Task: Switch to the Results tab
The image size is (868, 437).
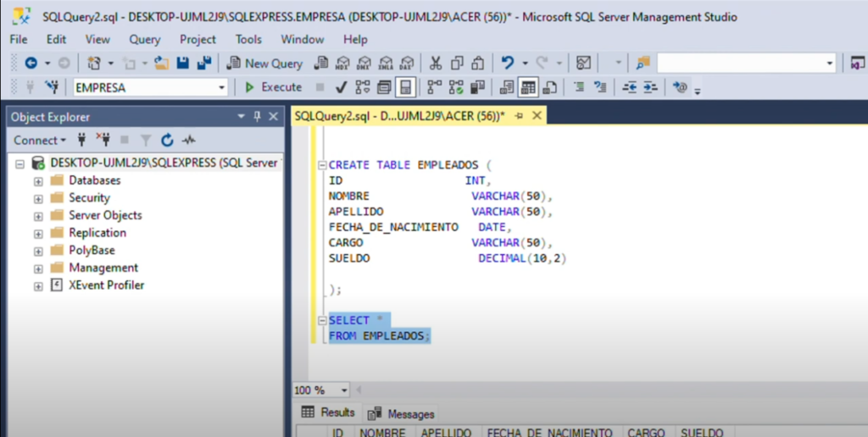Action: [328, 412]
